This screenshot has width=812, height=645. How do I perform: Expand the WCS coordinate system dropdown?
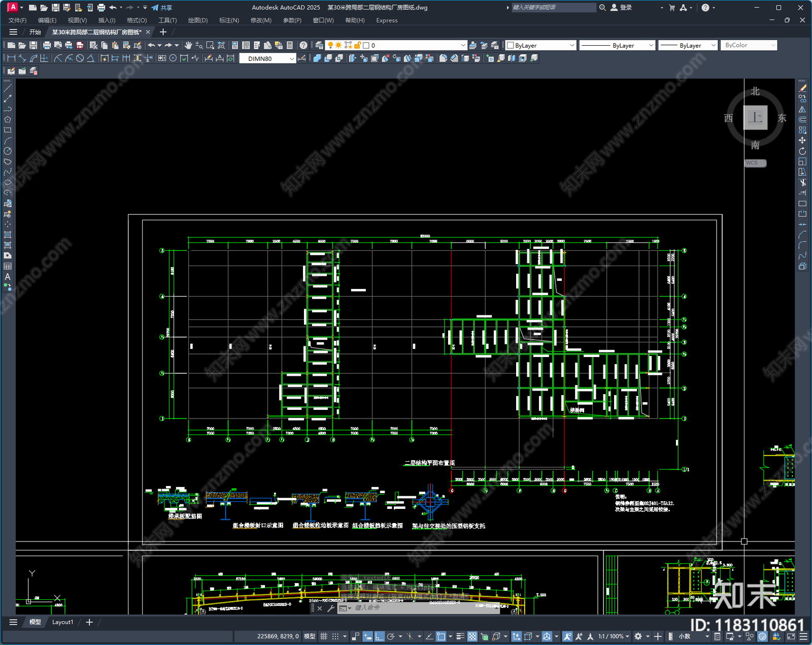pyautogui.click(x=755, y=163)
